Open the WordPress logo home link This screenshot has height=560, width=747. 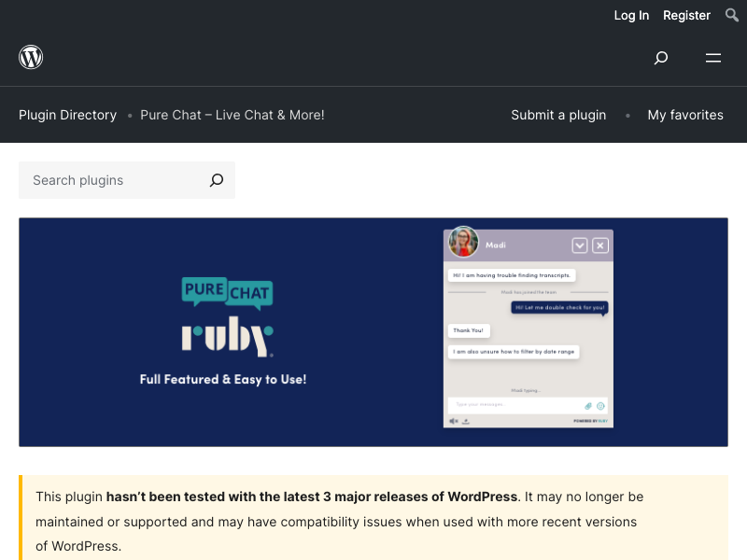(31, 57)
